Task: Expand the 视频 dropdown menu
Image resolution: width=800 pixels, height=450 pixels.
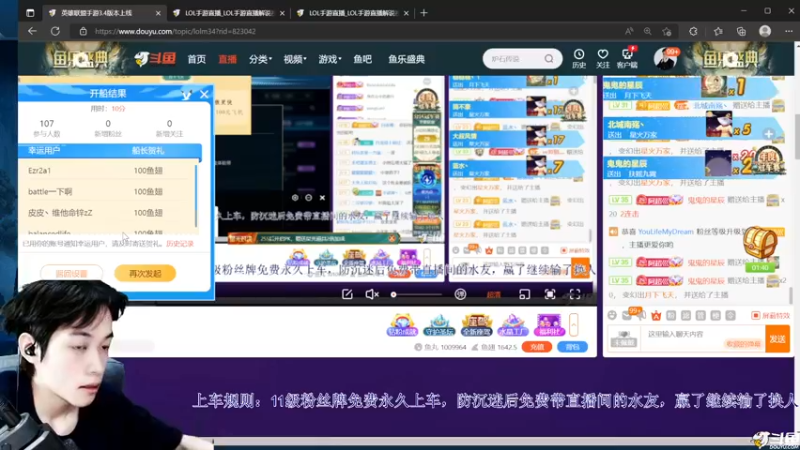Action: tap(295, 59)
